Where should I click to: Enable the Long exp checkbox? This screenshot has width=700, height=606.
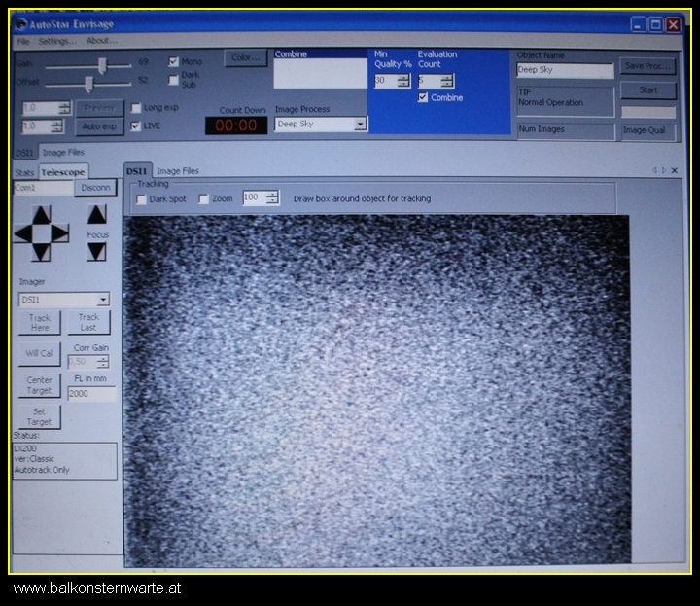136,108
